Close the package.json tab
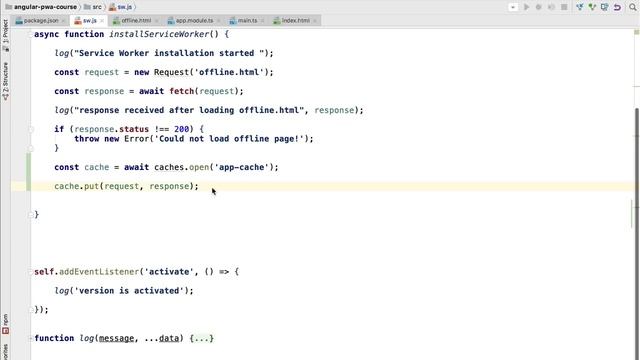 point(63,21)
